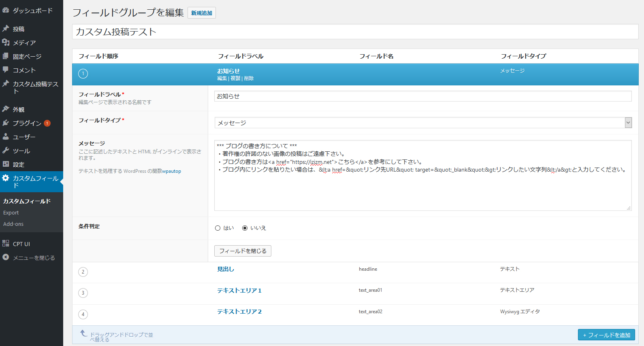Image resolution: width=644 pixels, height=346 pixels.
Task: Open 投稿 menu item
Action: pos(19,29)
